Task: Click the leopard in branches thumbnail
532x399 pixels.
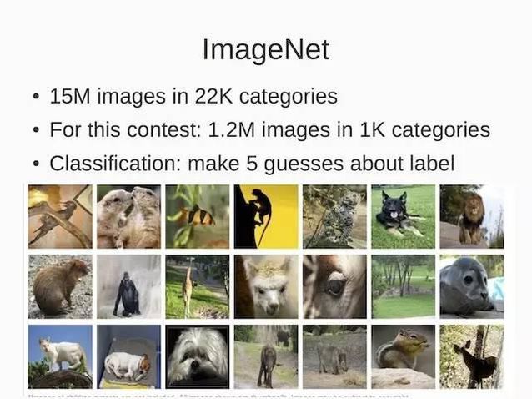Action: (334, 217)
